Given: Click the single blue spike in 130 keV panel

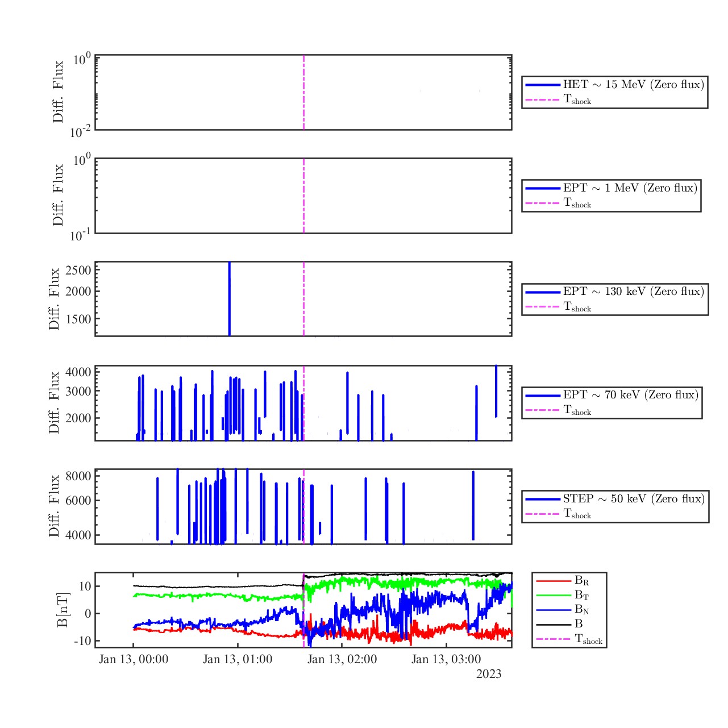Looking at the screenshot, I should click(x=229, y=299).
